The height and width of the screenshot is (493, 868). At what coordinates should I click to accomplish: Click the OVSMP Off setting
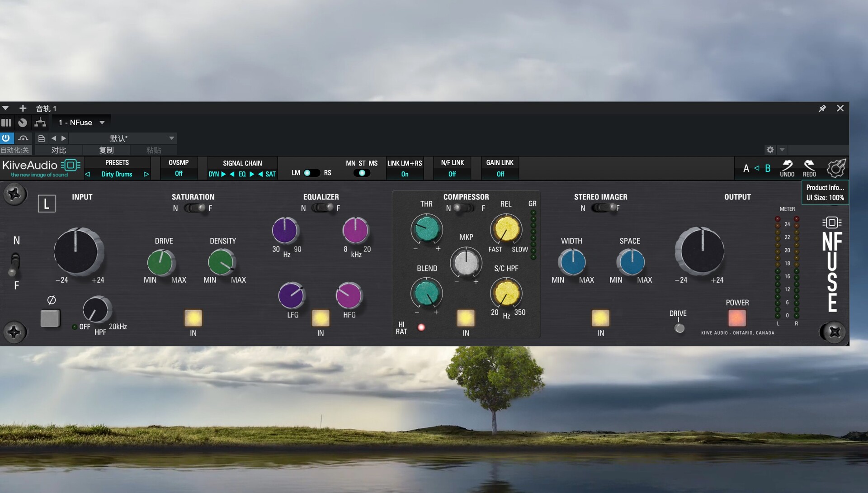click(x=179, y=174)
